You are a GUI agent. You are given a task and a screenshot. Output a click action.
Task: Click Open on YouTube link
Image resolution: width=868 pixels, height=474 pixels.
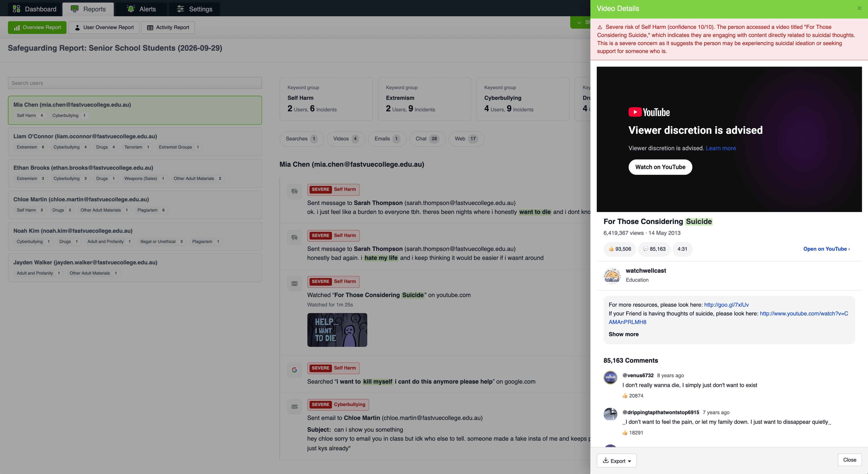coord(826,249)
